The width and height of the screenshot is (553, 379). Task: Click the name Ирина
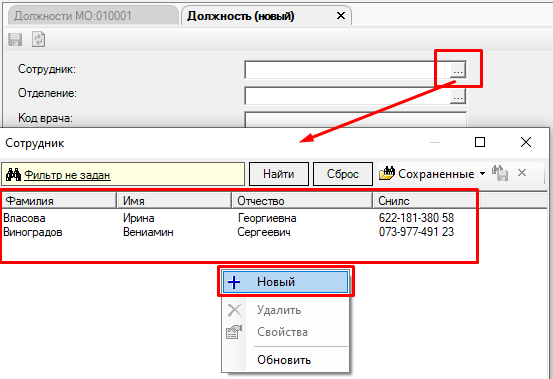139,218
